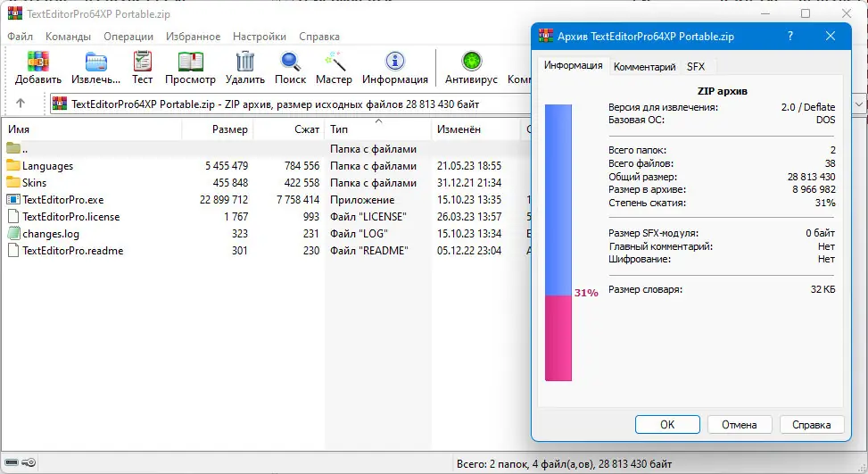Click the drive icon in status bar
Viewport: 868px width, 474px height.
(12, 462)
